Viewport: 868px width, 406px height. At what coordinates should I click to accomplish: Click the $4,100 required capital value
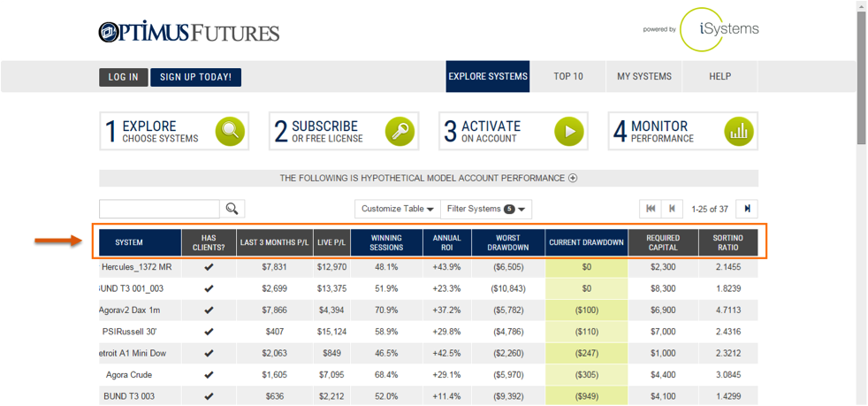click(663, 396)
